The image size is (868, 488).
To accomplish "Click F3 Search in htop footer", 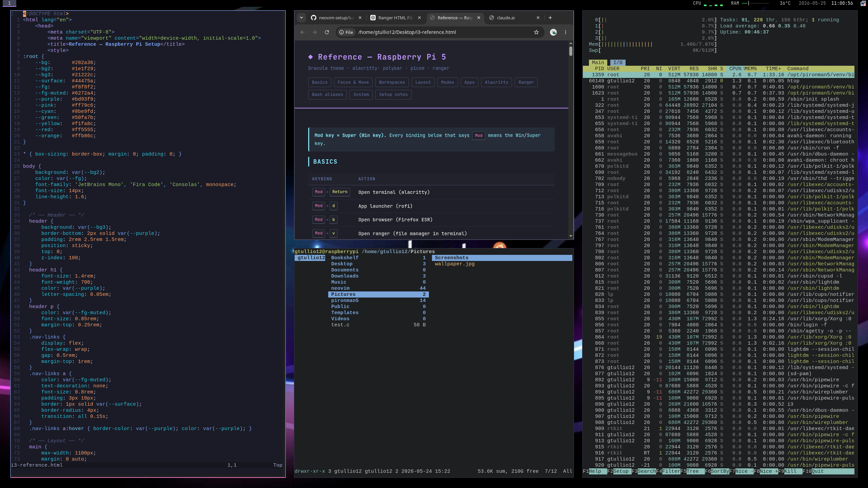I will [x=644, y=471].
